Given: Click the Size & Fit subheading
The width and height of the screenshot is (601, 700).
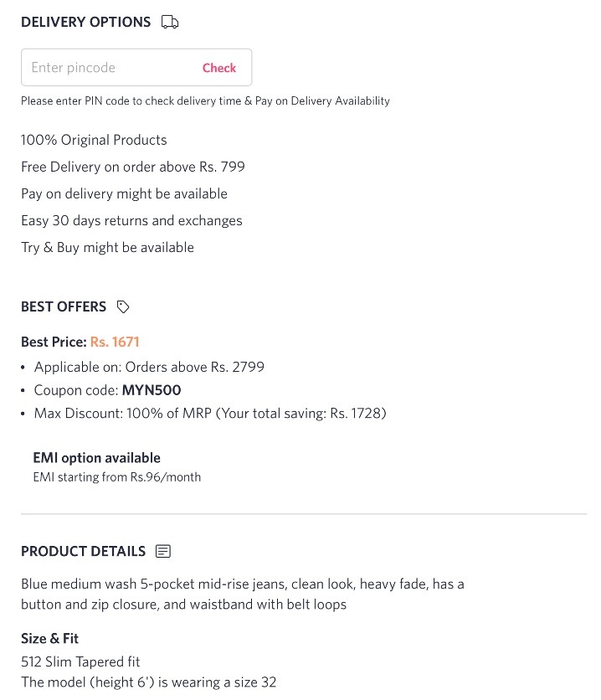Looking at the screenshot, I should [x=49, y=638].
